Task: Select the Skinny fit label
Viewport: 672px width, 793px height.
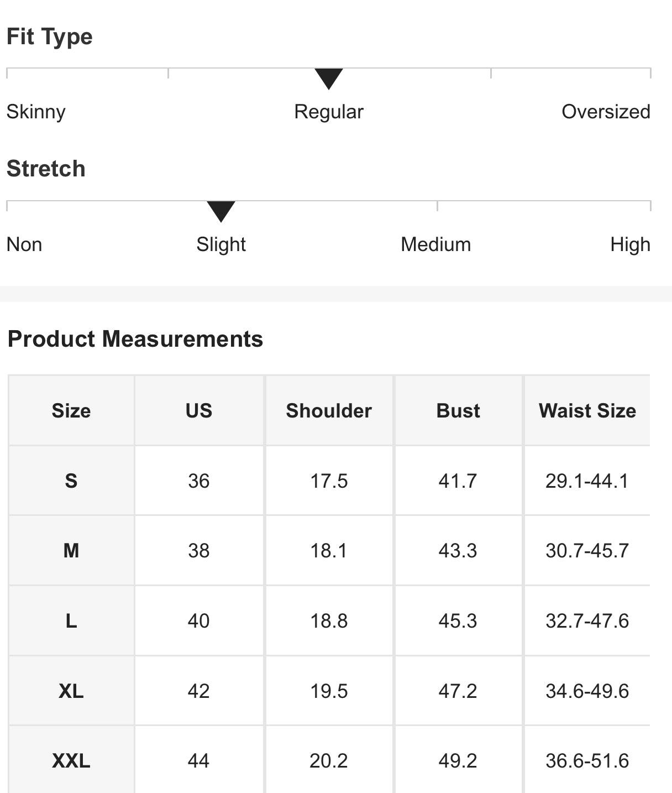Action: pos(36,112)
